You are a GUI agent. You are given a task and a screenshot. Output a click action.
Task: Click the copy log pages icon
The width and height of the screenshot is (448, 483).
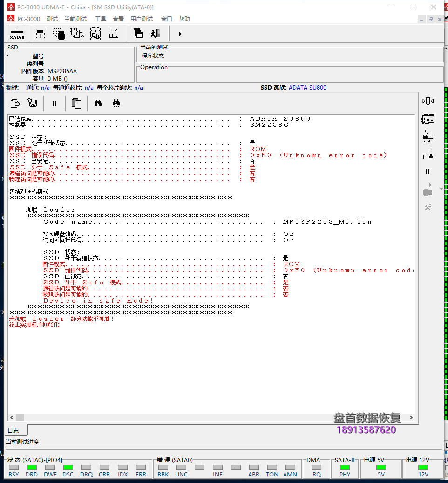(76, 103)
